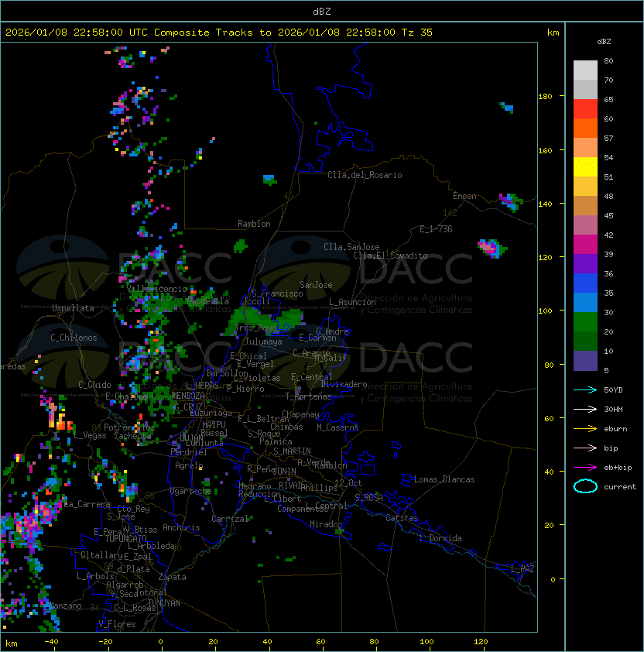Click the yellow eburn arrow in legend
Image resolution: width=644 pixels, height=652 pixels.
(585, 429)
